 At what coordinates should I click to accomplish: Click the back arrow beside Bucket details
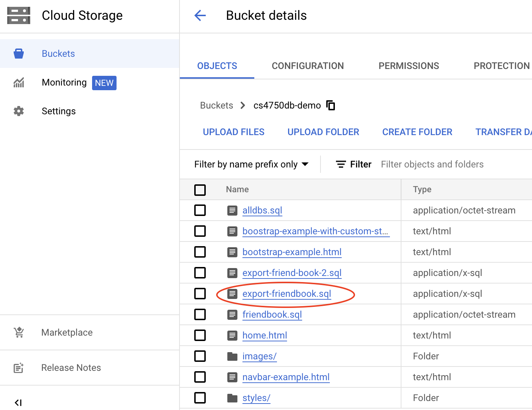(200, 15)
